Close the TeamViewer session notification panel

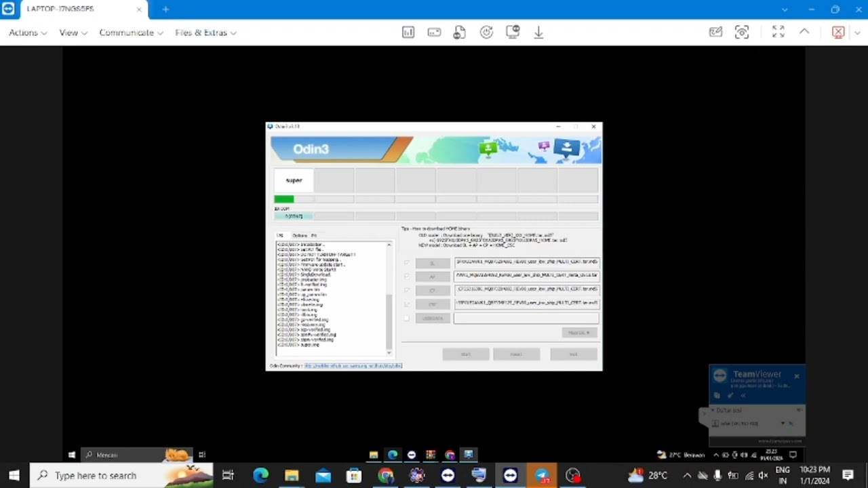(797, 375)
